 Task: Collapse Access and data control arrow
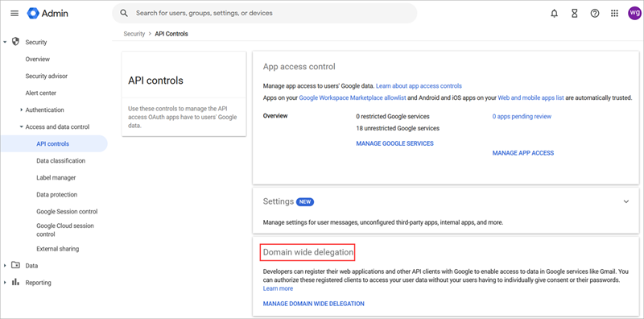tap(21, 126)
